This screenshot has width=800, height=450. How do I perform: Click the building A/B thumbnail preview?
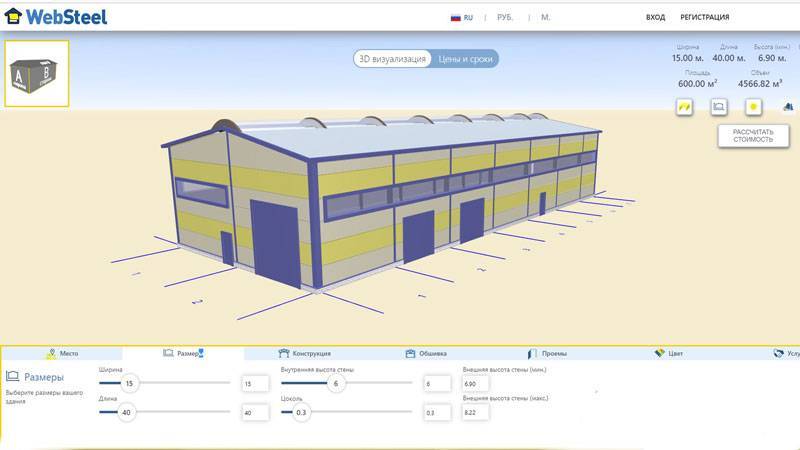[37, 74]
